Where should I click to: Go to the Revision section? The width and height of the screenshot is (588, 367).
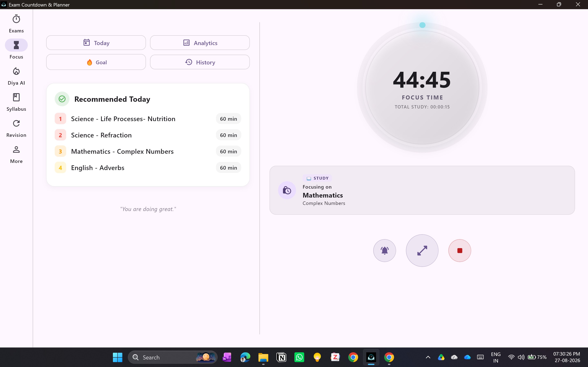click(x=16, y=128)
